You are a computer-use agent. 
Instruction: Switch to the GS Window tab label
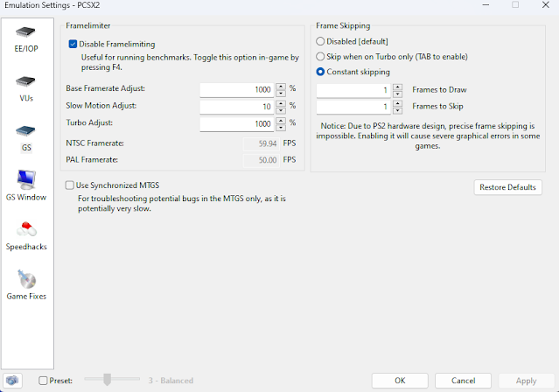point(26,197)
